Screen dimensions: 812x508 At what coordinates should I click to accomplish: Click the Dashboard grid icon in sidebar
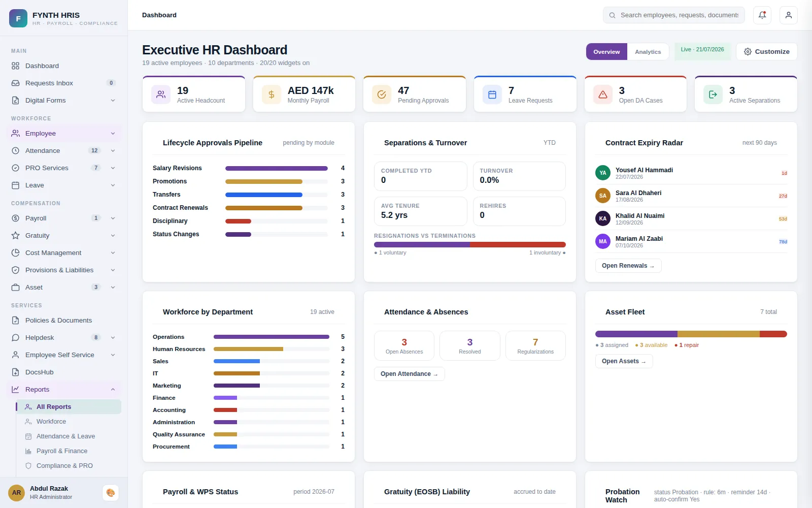pyautogui.click(x=16, y=66)
